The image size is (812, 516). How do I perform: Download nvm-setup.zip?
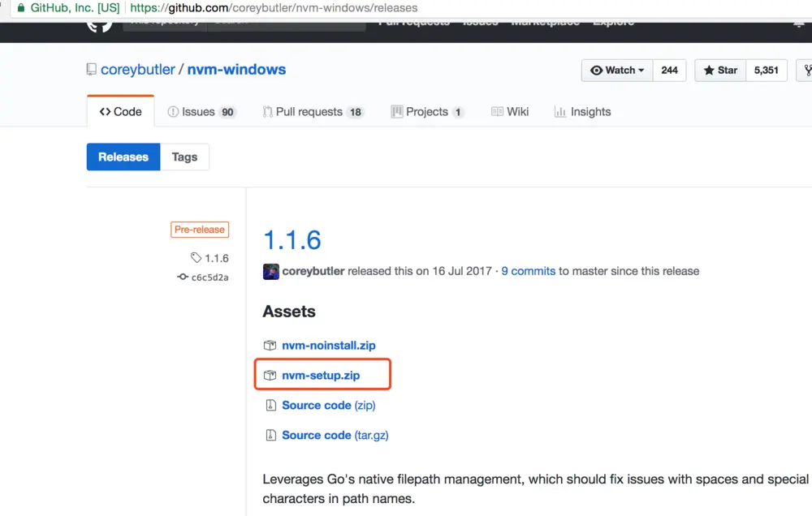(x=321, y=375)
